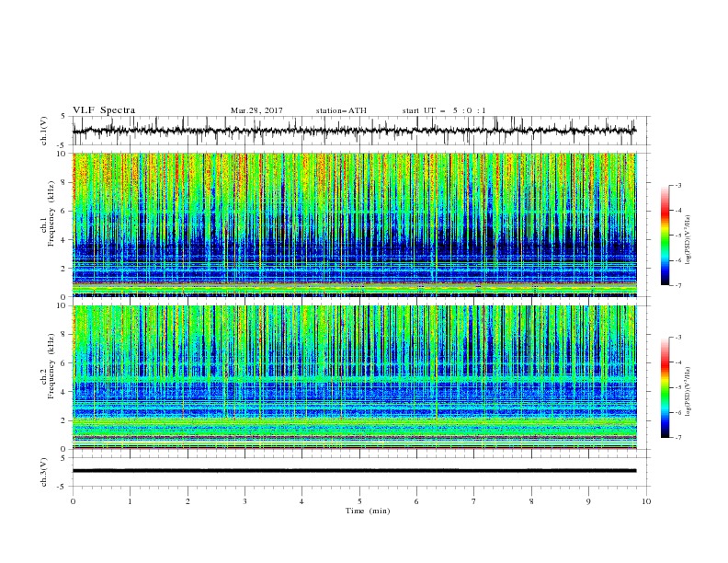Click the "Time (min)" axis label

(368, 511)
